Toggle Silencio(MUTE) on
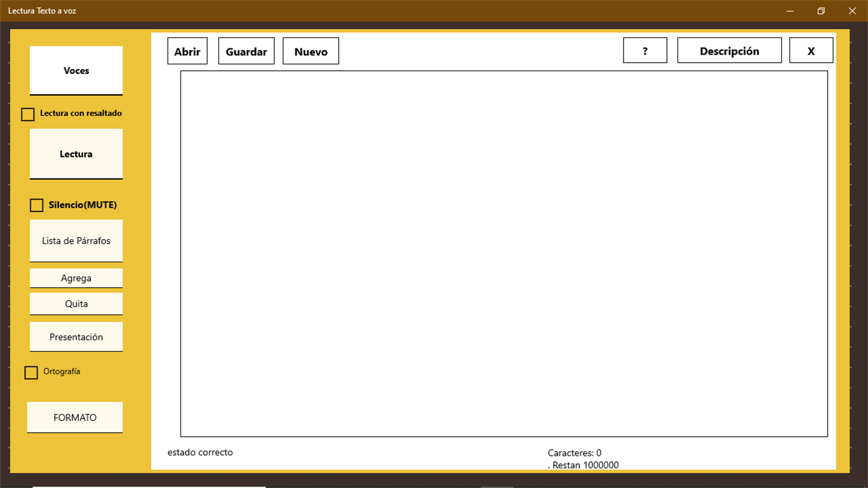868x488 pixels. (x=36, y=205)
